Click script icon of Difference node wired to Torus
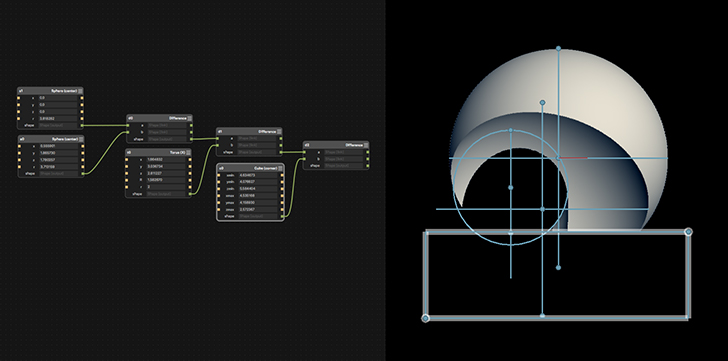 279,131
